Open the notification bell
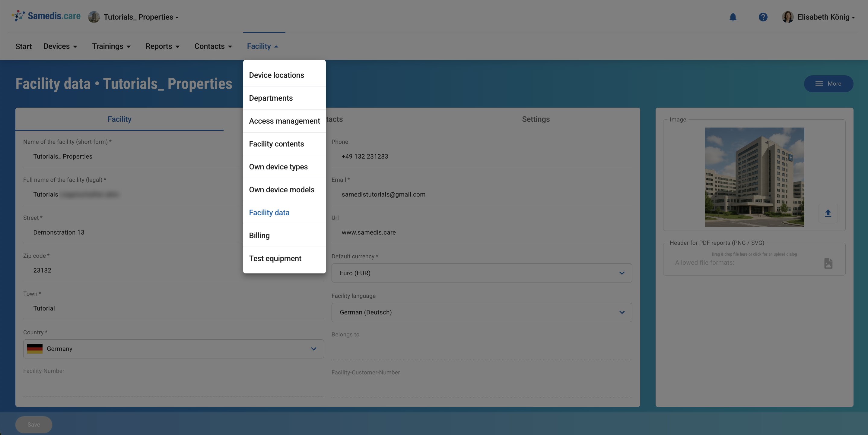 (x=733, y=17)
